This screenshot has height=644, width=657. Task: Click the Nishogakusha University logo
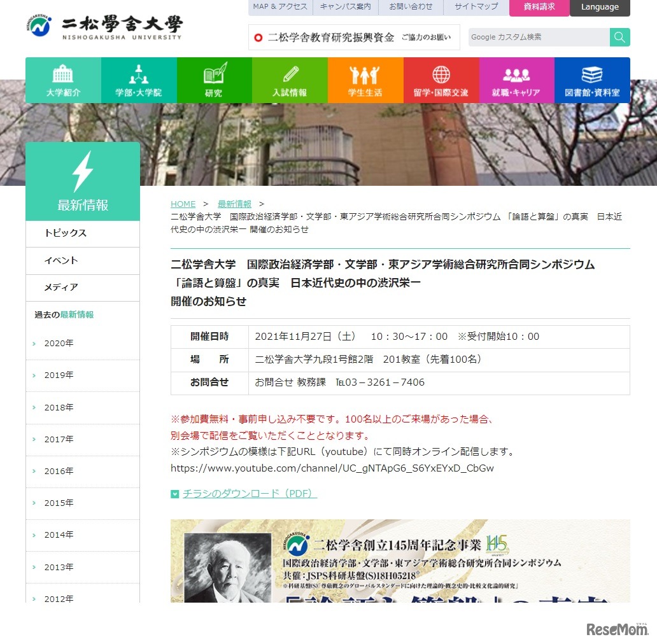104,26
